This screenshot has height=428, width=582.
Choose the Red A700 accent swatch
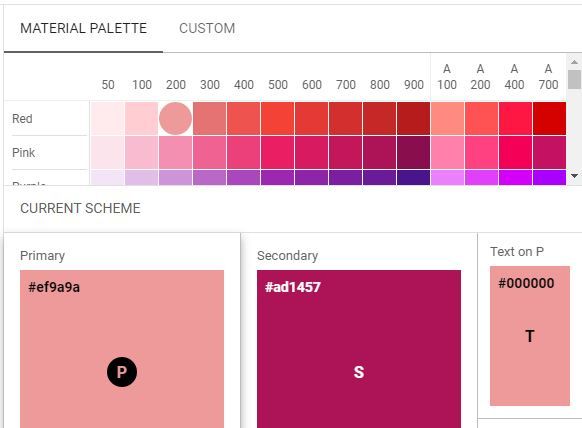549,118
